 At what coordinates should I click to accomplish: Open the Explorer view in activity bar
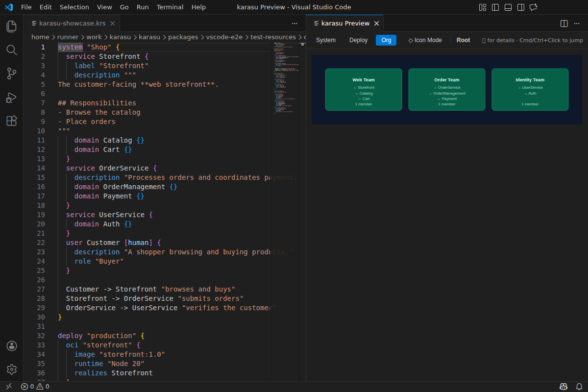point(12,26)
